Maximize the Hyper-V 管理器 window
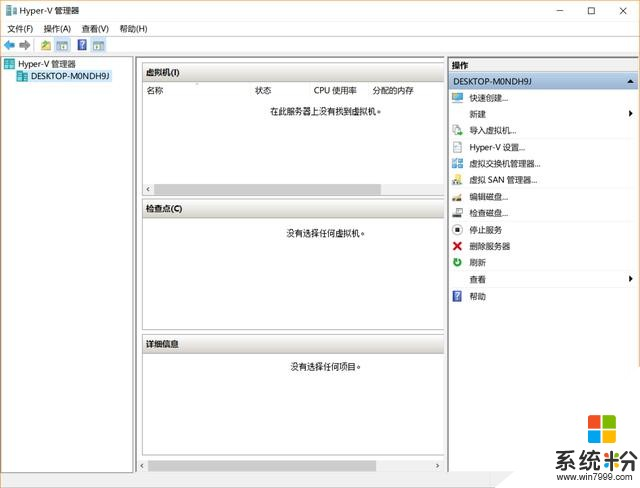This screenshot has height=488, width=640. (x=591, y=11)
